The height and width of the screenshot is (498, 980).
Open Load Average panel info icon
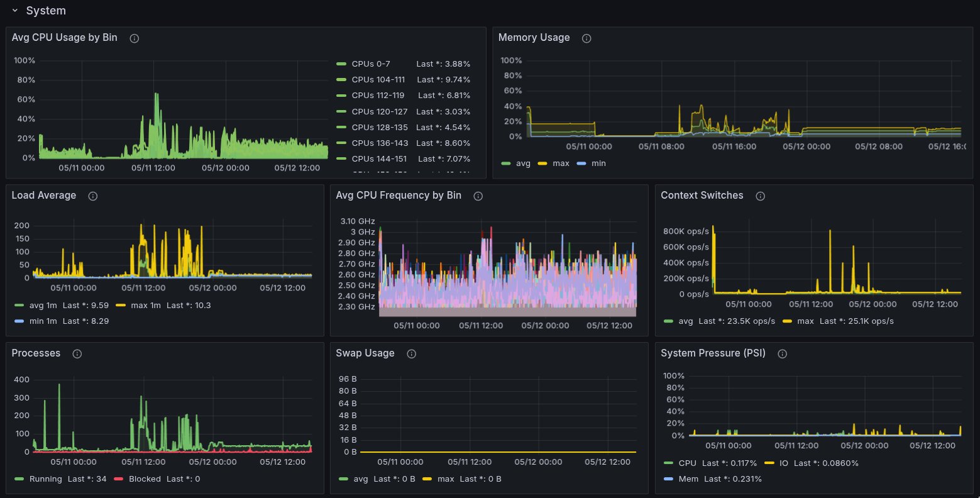[x=93, y=196]
